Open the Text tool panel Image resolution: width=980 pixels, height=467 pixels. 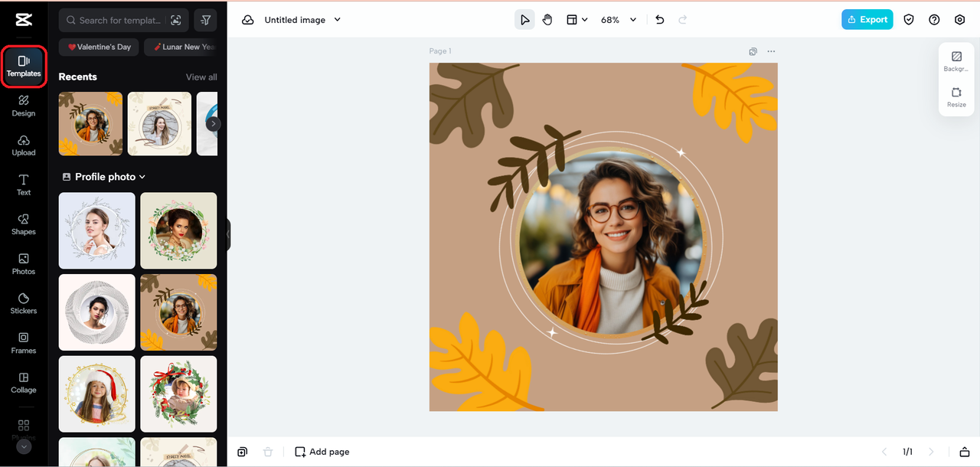(24, 185)
